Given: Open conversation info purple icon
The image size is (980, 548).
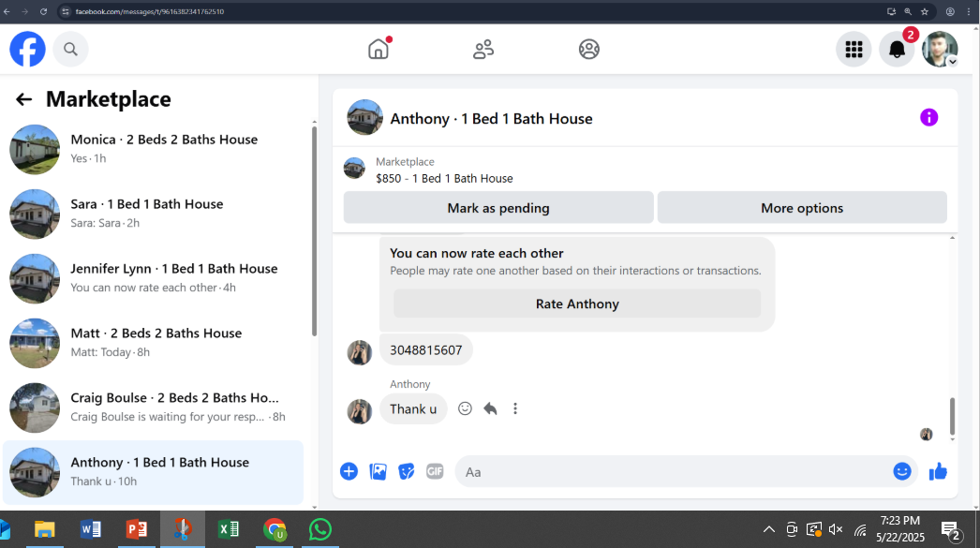Looking at the screenshot, I should pyautogui.click(x=928, y=117).
